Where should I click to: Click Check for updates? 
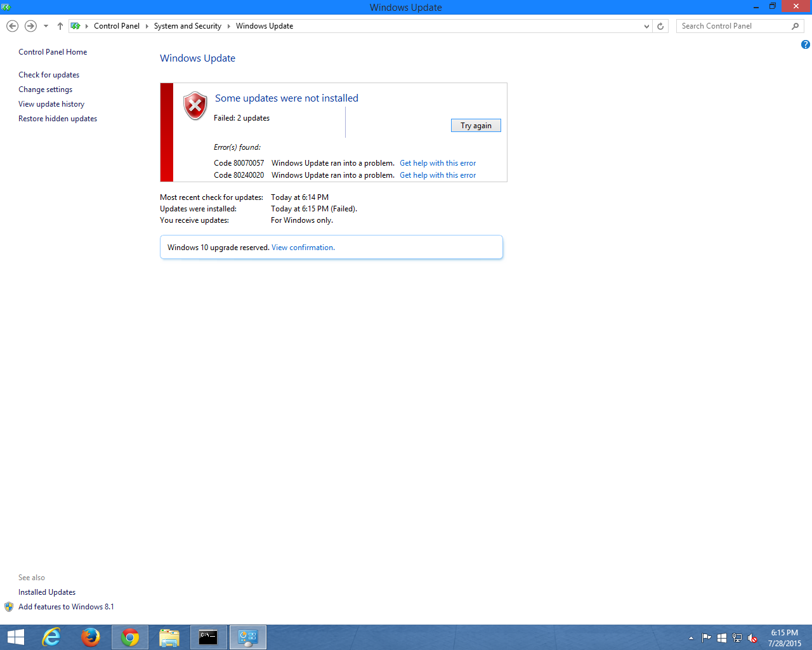click(49, 75)
